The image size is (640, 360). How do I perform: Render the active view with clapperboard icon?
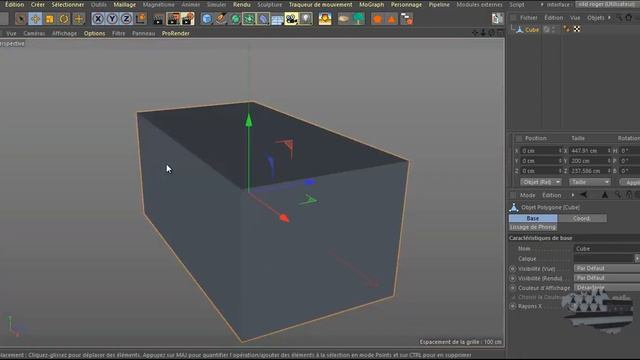click(158, 19)
